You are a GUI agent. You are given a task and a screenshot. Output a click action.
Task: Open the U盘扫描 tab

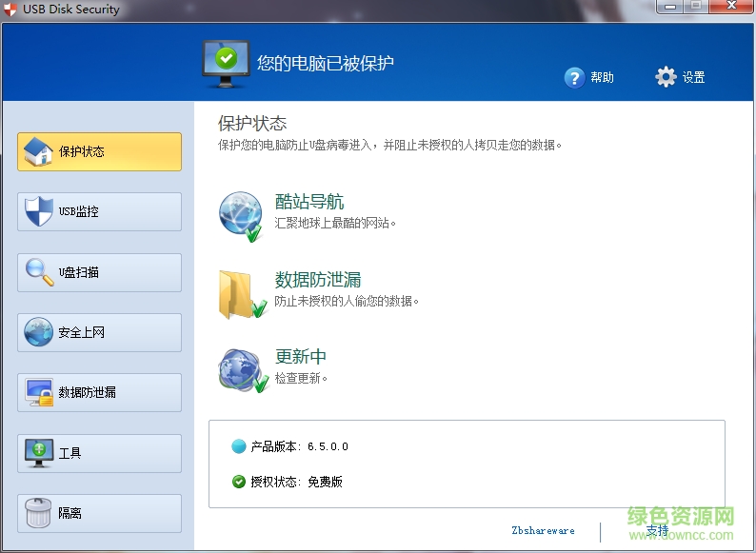tap(99, 272)
